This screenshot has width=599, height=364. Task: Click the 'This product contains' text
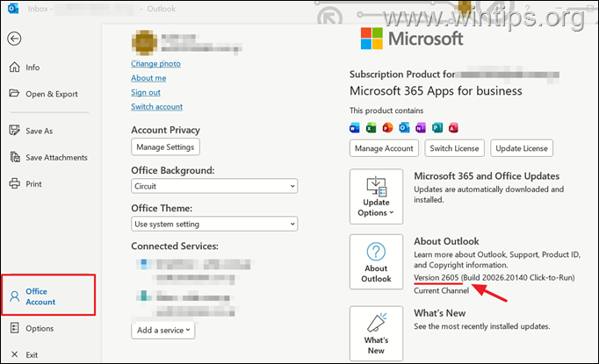point(386,111)
